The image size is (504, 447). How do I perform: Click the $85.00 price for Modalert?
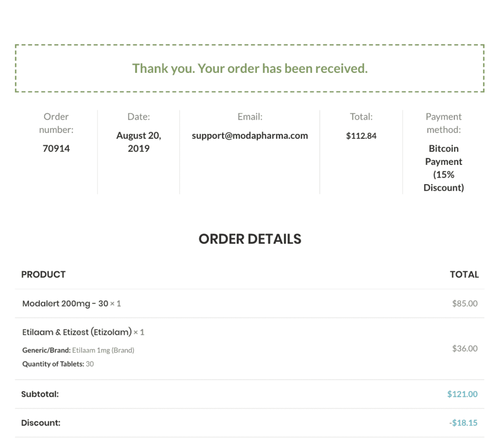pyautogui.click(x=464, y=304)
